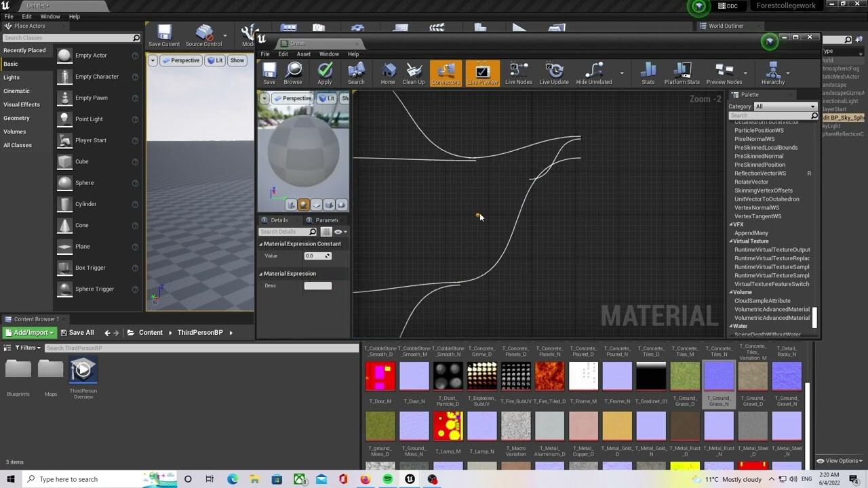Enable Live Nodes updating
Image resolution: width=868 pixels, height=488 pixels.
[519, 73]
